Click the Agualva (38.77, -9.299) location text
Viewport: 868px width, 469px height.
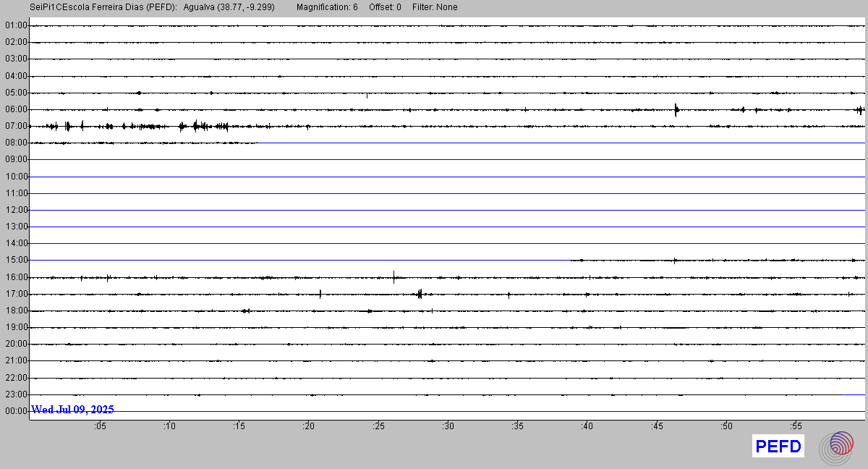[229, 7]
